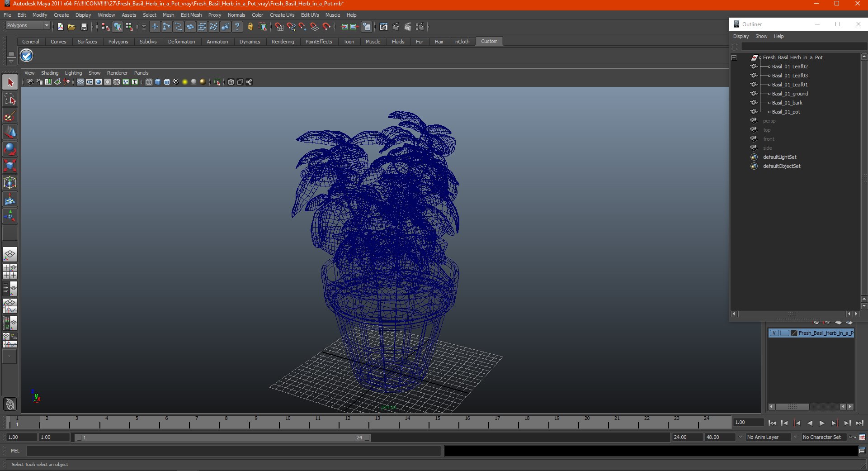Image resolution: width=868 pixels, height=471 pixels.
Task: Open the Character Set dropdown arrow
Action: [796, 437]
